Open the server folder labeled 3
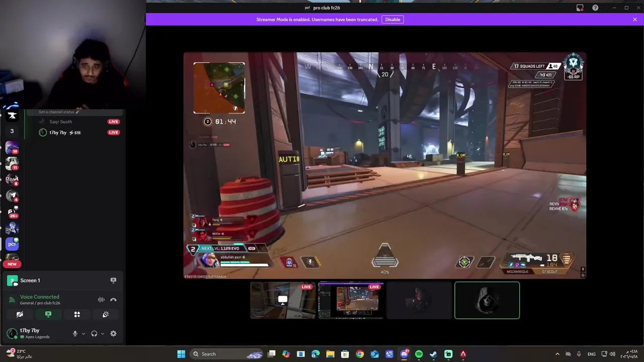The height and width of the screenshot is (362, 644). point(12,131)
